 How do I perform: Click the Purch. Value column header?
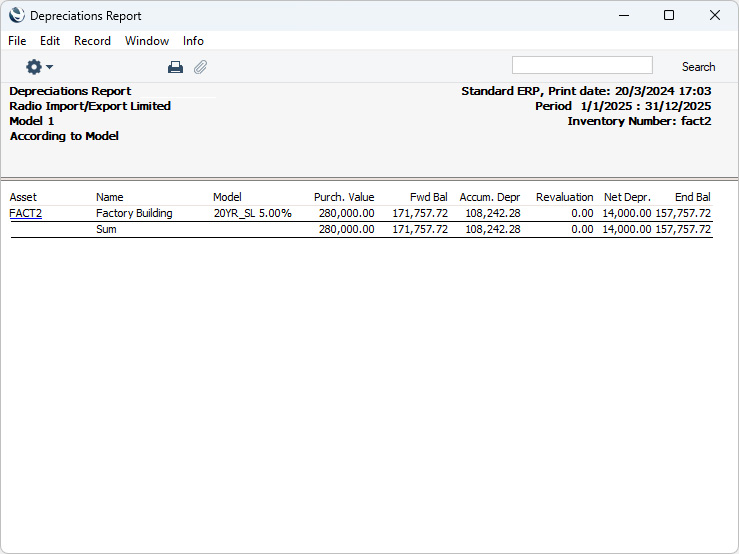[x=344, y=197]
